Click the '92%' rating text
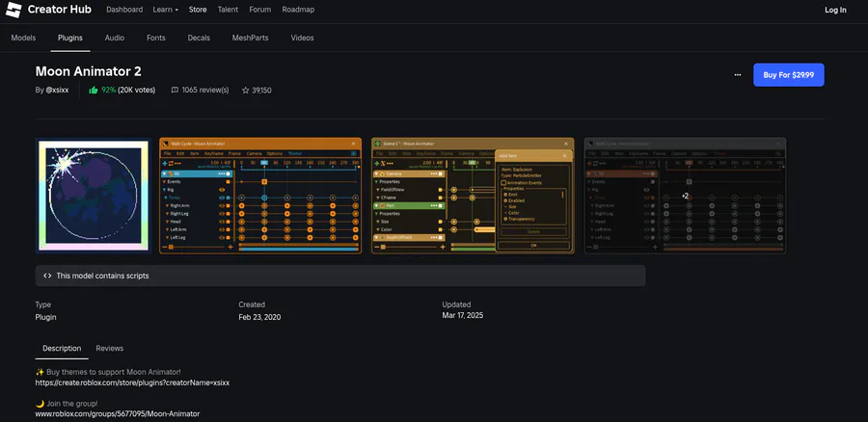The width and height of the screenshot is (868, 422). [108, 90]
